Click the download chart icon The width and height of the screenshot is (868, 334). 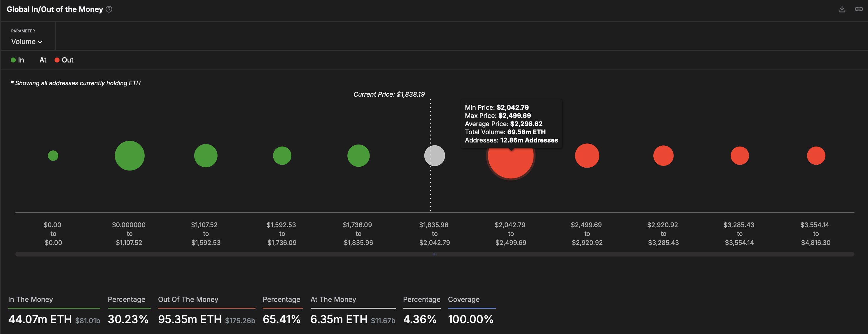tap(841, 9)
